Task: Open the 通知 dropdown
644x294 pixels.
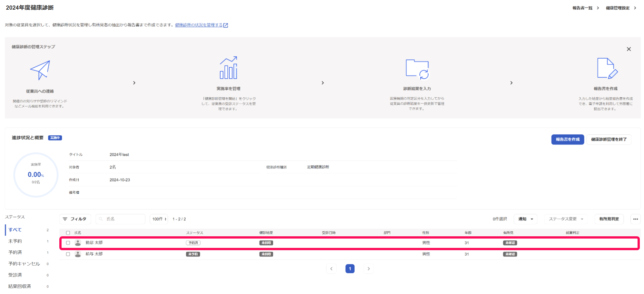Action: pos(525,219)
